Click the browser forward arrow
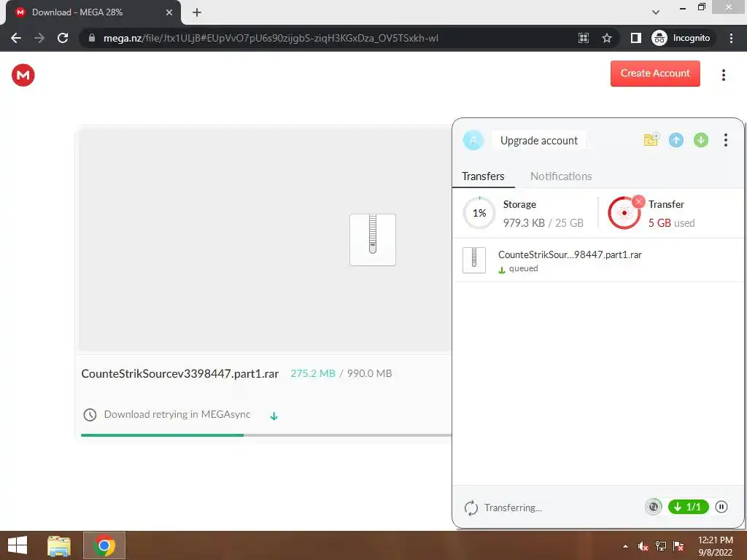 pos(39,38)
